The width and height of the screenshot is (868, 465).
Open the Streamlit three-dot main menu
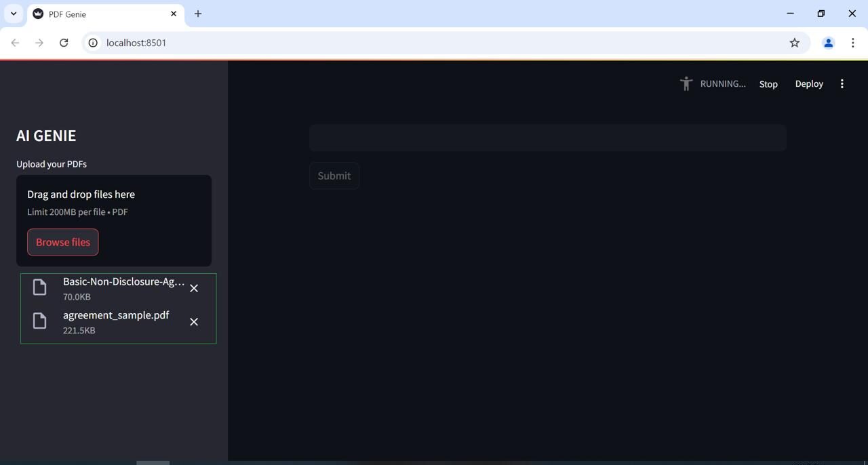(842, 84)
